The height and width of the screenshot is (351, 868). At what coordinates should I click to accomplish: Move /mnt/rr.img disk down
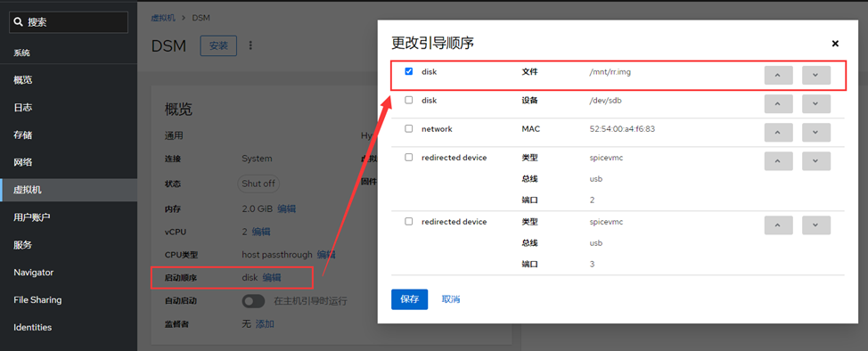[816, 76]
